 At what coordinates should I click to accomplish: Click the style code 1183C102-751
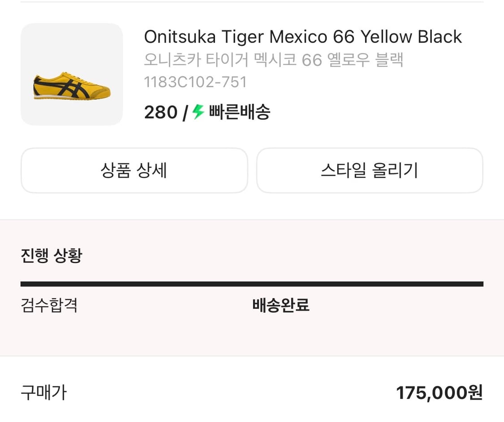point(196,82)
